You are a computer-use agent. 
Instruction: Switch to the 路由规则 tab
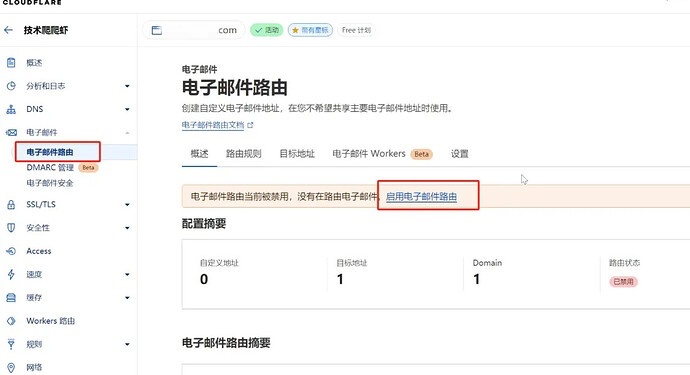243,154
